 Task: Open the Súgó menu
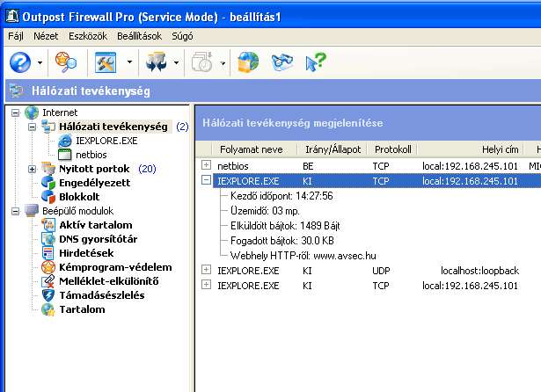point(182,36)
